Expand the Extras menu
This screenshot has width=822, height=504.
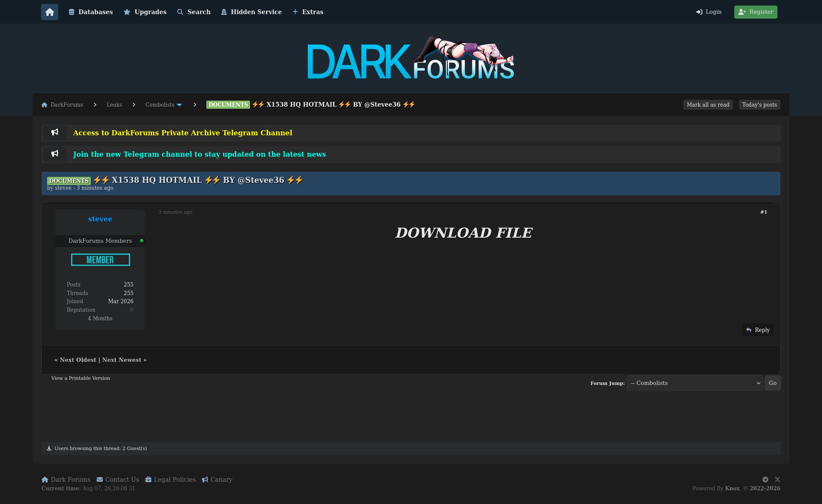[x=308, y=12]
